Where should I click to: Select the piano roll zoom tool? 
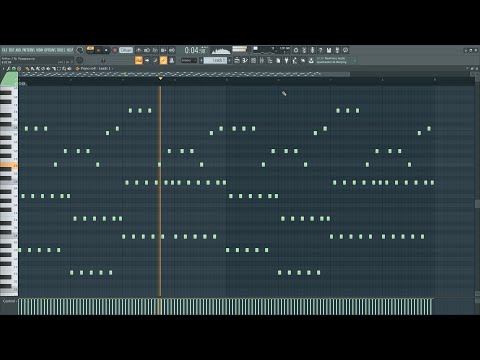coord(64,68)
